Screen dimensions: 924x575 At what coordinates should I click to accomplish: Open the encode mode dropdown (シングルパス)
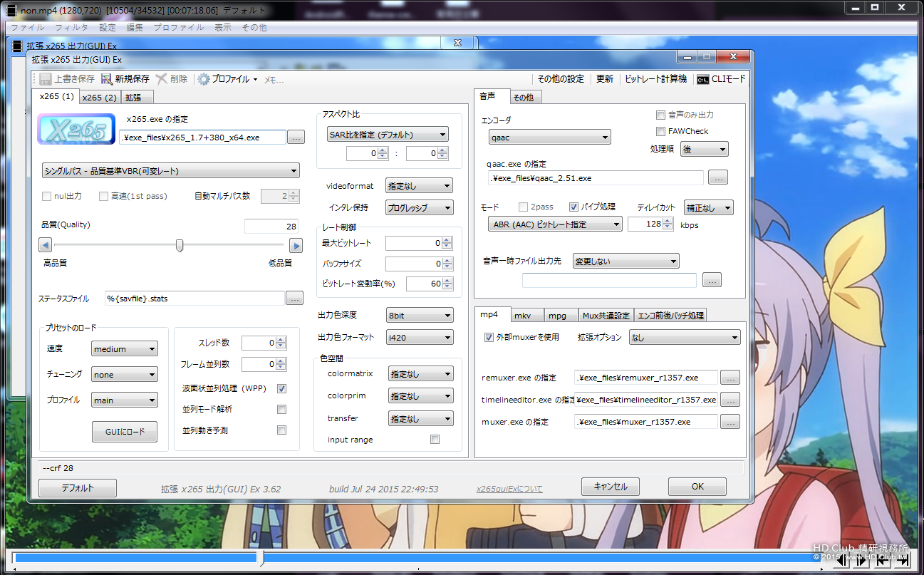pyautogui.click(x=171, y=171)
